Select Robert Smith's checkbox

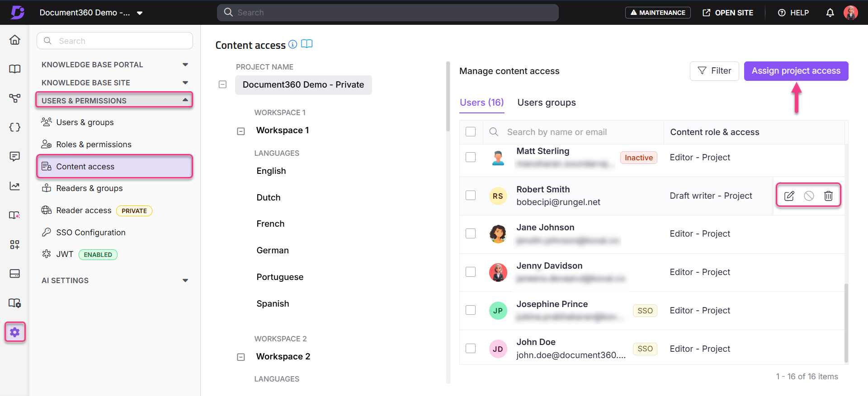(471, 195)
